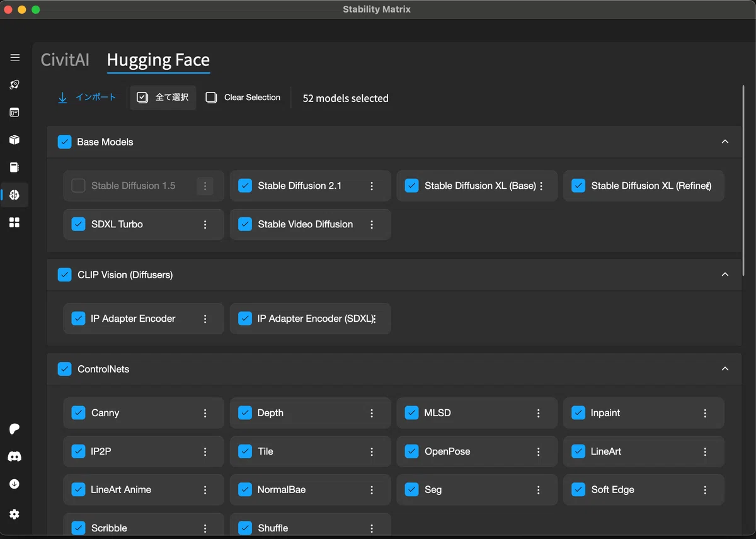The height and width of the screenshot is (539, 756).
Task: Uncheck IP Adapter Encoder (SDXL) checkbox
Action: (x=245, y=319)
